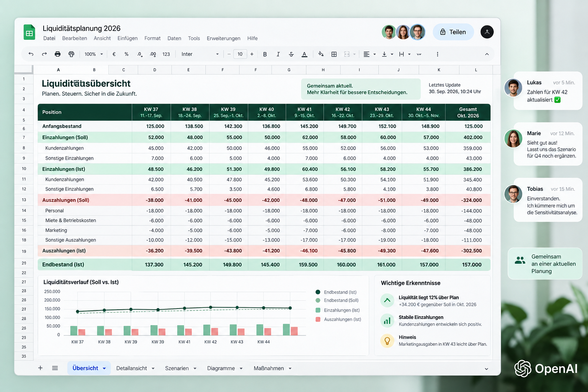Collapse the toolbar with the chevron
Viewport: 588px width, 392px height.
tap(487, 54)
